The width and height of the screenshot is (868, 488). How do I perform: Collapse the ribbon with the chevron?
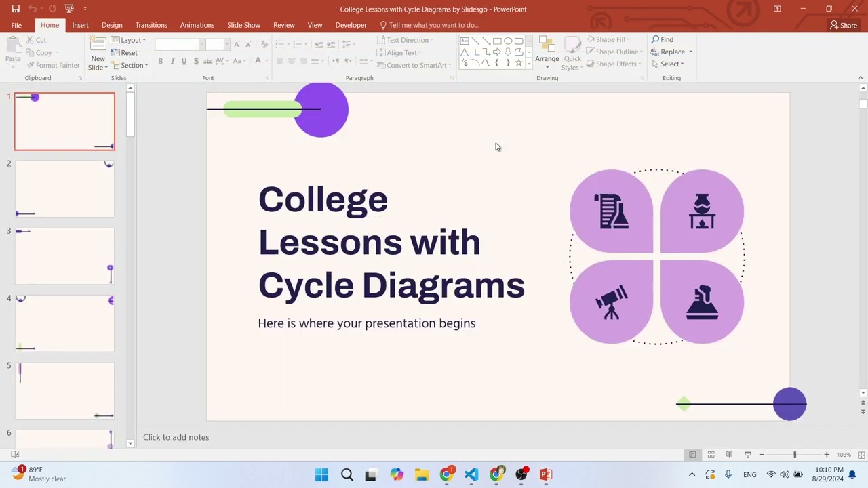(x=862, y=78)
